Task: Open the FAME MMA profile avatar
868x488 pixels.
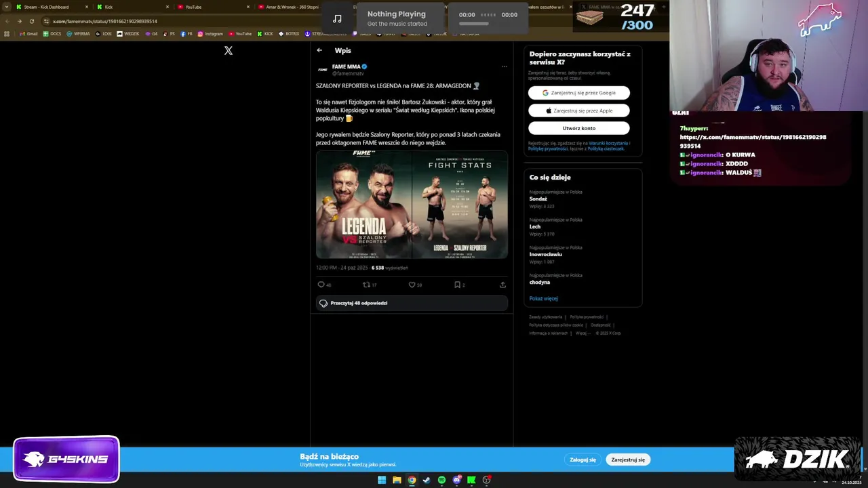Action: (x=323, y=70)
